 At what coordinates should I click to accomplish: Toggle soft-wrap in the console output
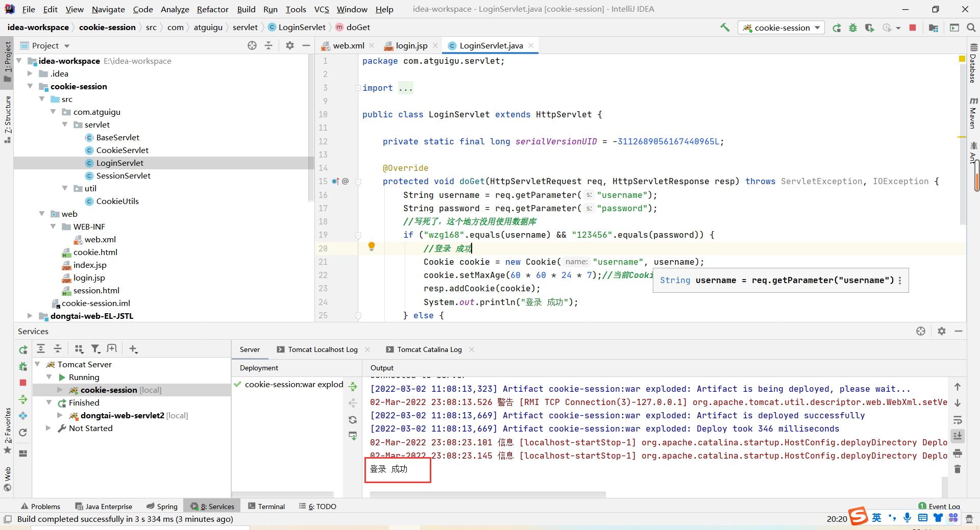pos(958,420)
